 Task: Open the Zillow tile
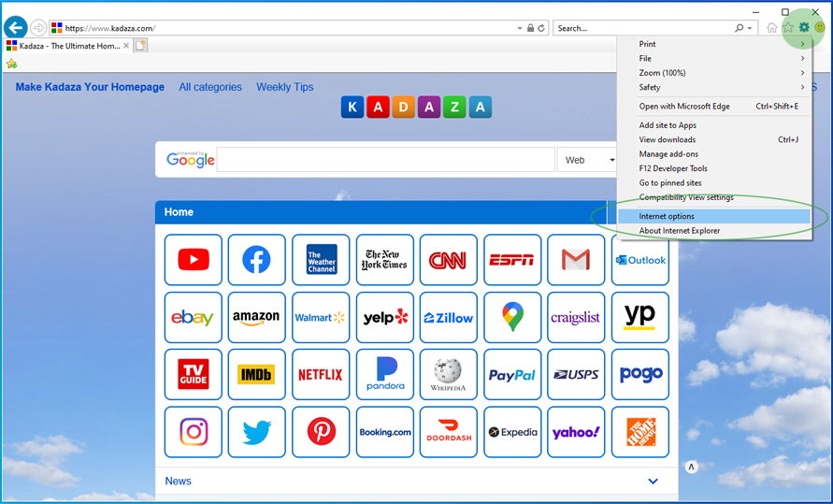tap(449, 318)
